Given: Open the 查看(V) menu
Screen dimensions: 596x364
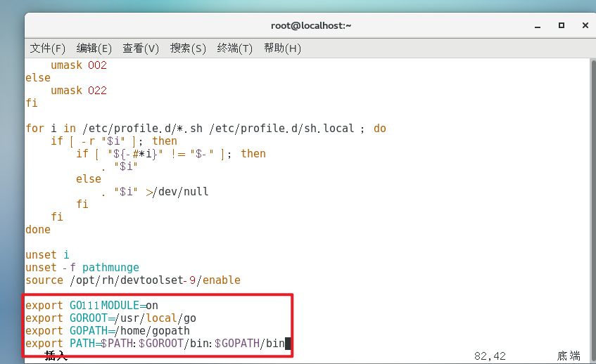Looking at the screenshot, I should 140,48.
